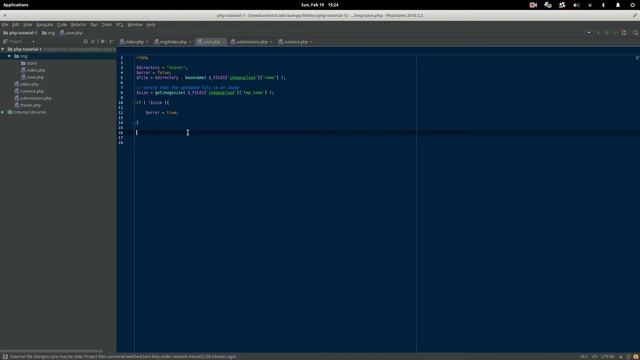Screen dimensions: 640x360
Task: Open the volume indicator in system tray
Action: point(576,5)
